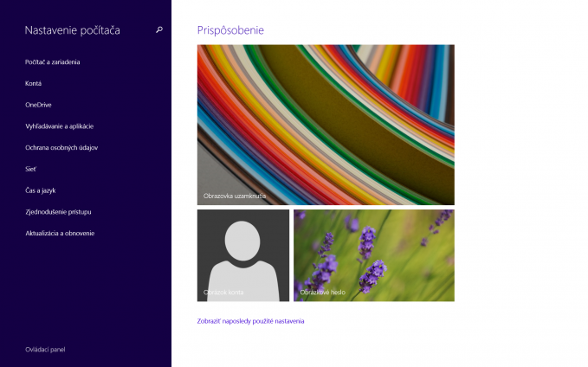Click Zobraziť naposledy použité nastavenia link
The height and width of the screenshot is (367, 588).
pyautogui.click(x=250, y=321)
